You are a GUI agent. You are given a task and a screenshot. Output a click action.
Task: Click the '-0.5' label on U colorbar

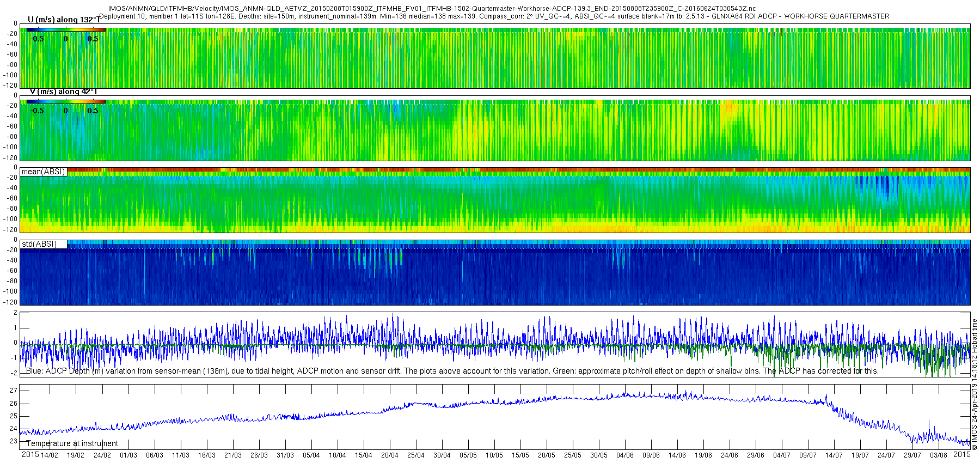click(37, 39)
